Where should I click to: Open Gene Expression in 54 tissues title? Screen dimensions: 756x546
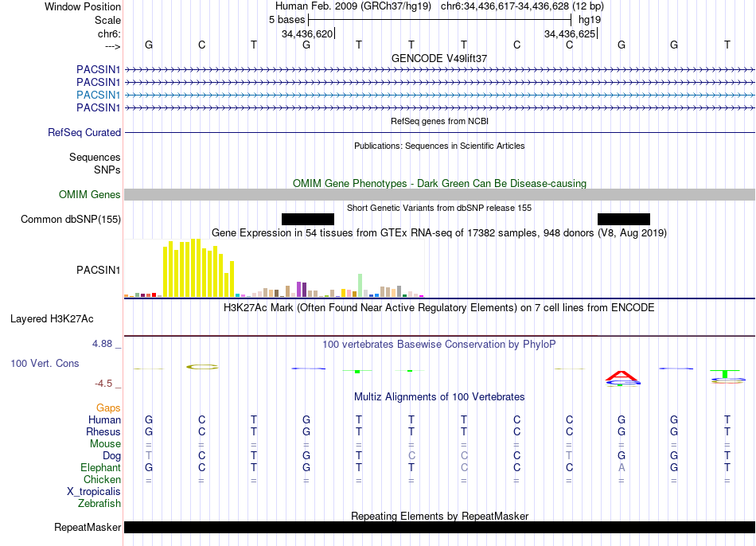point(439,233)
